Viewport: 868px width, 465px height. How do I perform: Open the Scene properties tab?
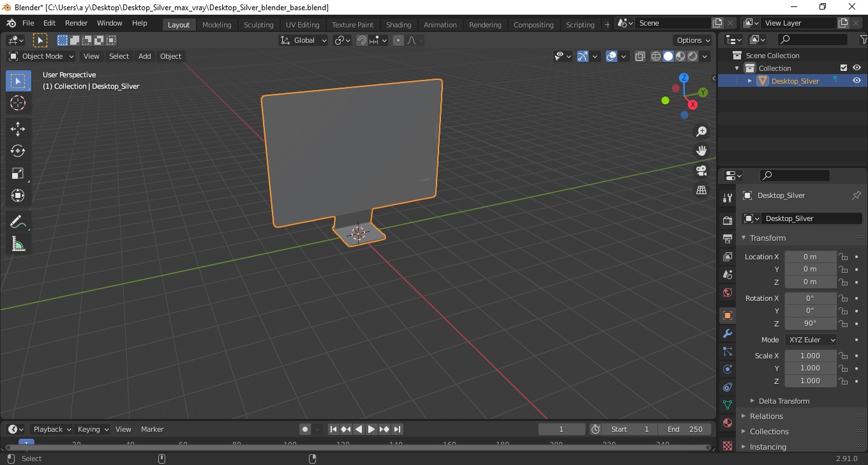[728, 275]
